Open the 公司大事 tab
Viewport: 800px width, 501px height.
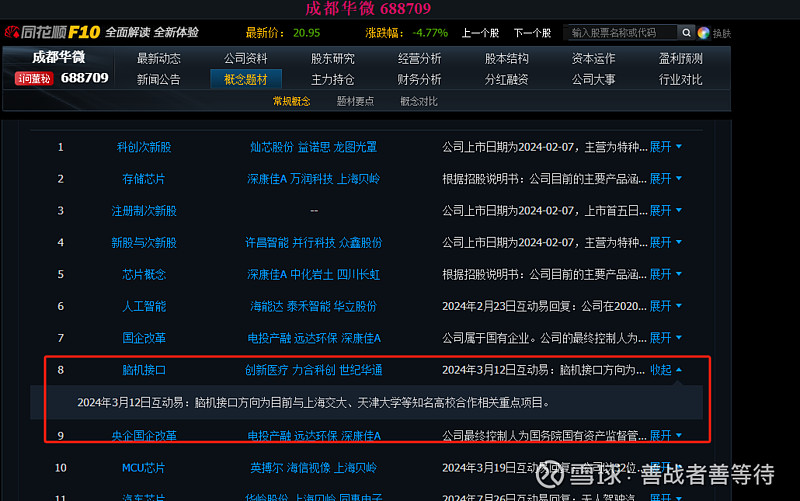[x=593, y=80]
